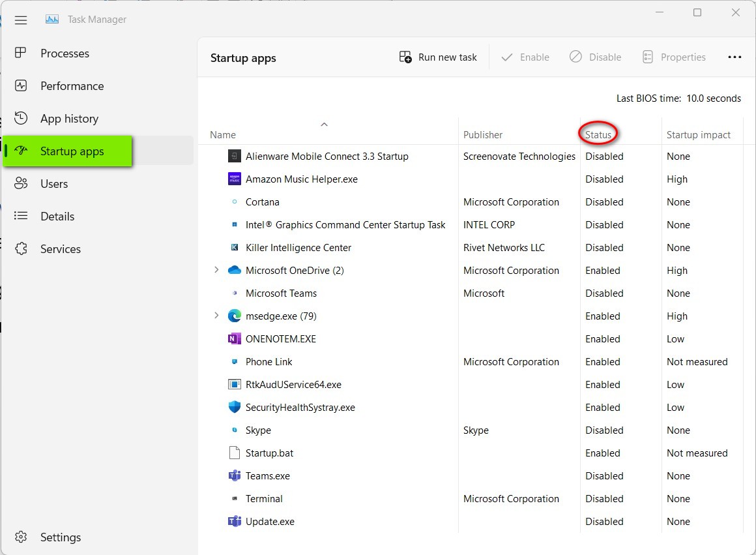The height and width of the screenshot is (555, 756).
Task: Select the Amazon Music Helper.exe row
Action: click(300, 179)
